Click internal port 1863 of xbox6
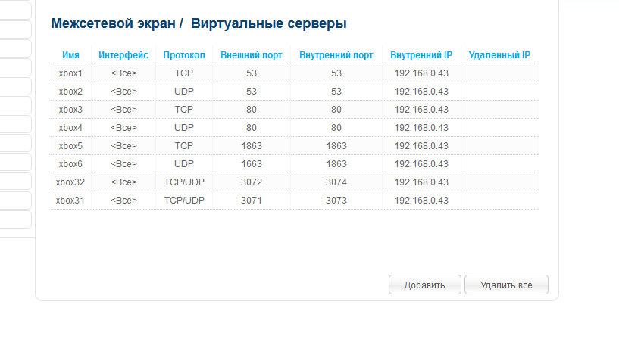The image size is (619, 364). point(336,164)
